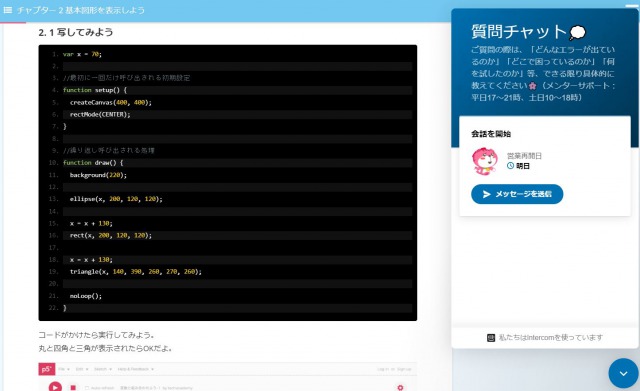Click the code line background(220);

click(x=98, y=175)
